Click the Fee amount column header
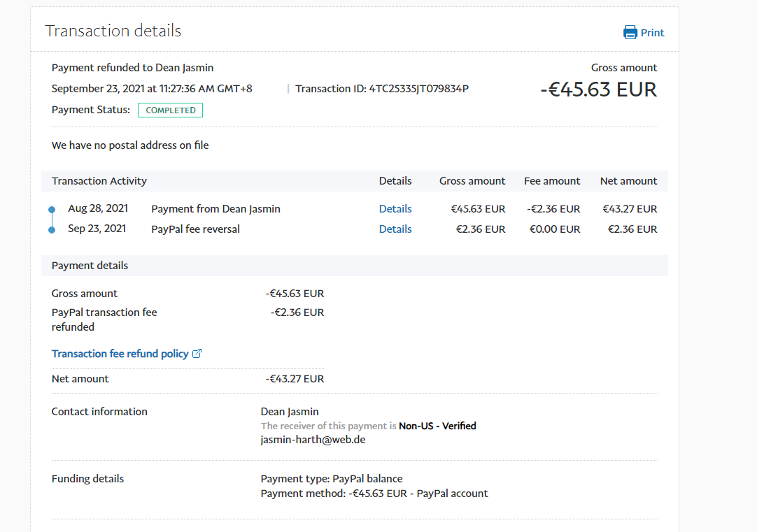This screenshot has height=532, width=757. (x=551, y=181)
